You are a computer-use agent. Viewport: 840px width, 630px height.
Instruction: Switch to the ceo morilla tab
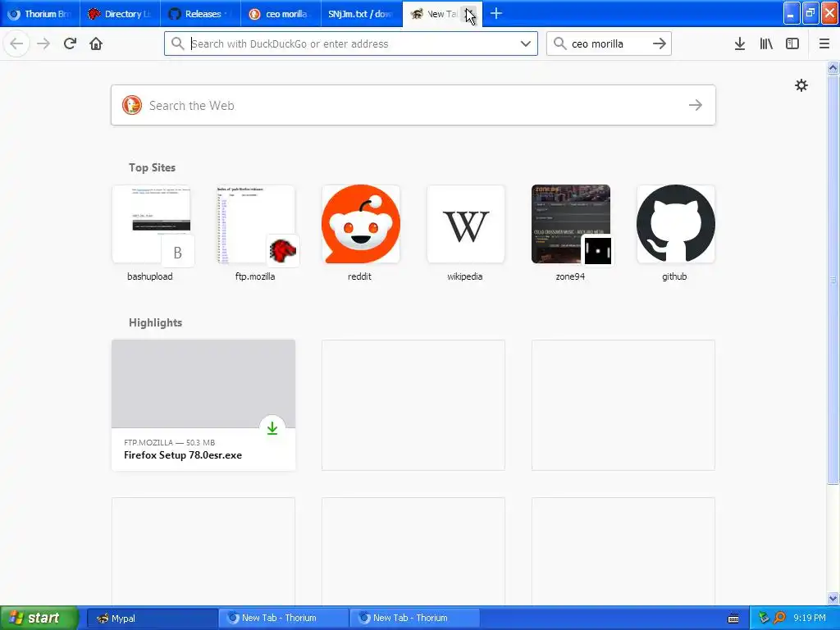point(281,14)
